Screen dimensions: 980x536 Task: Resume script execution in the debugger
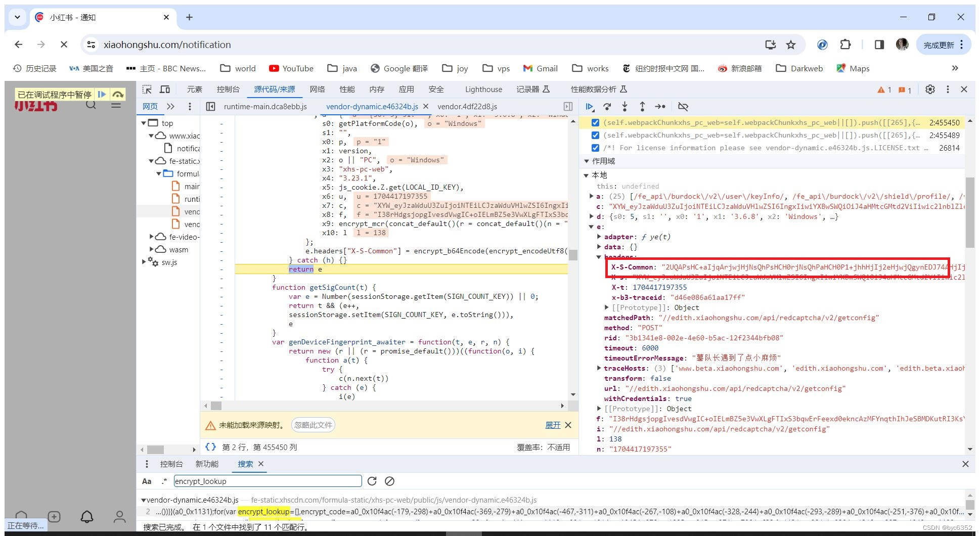(x=590, y=107)
